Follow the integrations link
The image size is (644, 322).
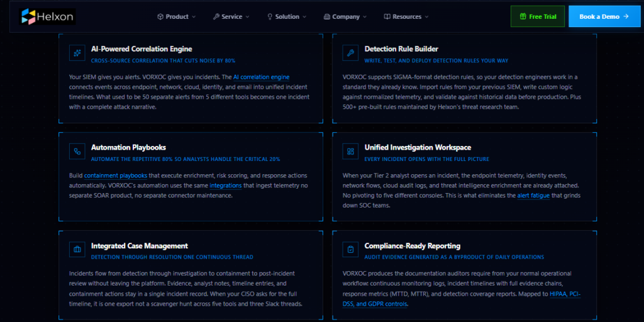pos(226,186)
